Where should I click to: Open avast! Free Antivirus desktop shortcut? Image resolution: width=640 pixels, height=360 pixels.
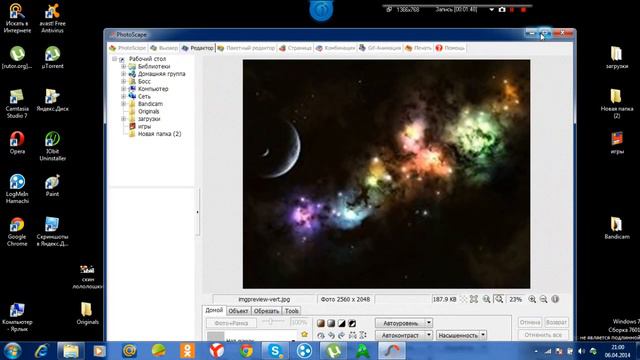52,18
